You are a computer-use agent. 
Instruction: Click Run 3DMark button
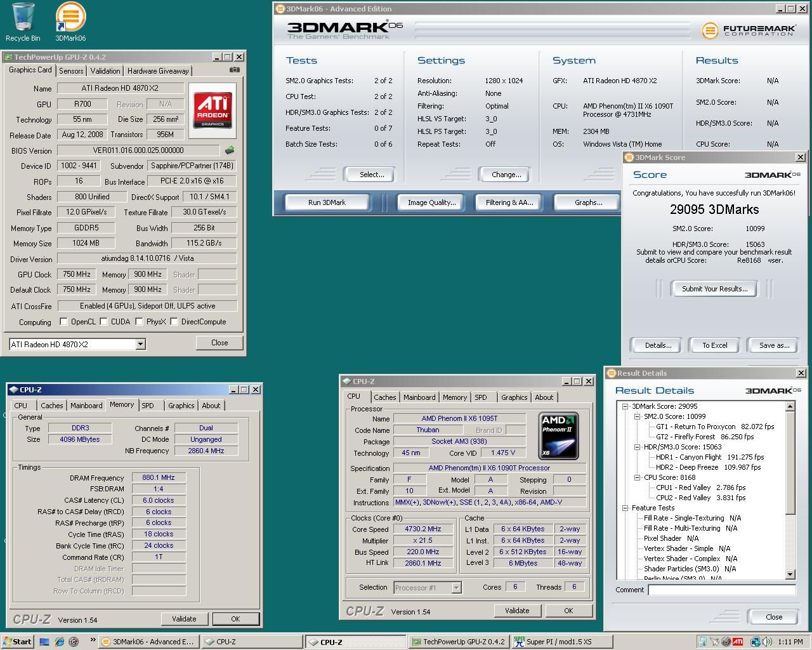[x=327, y=202]
